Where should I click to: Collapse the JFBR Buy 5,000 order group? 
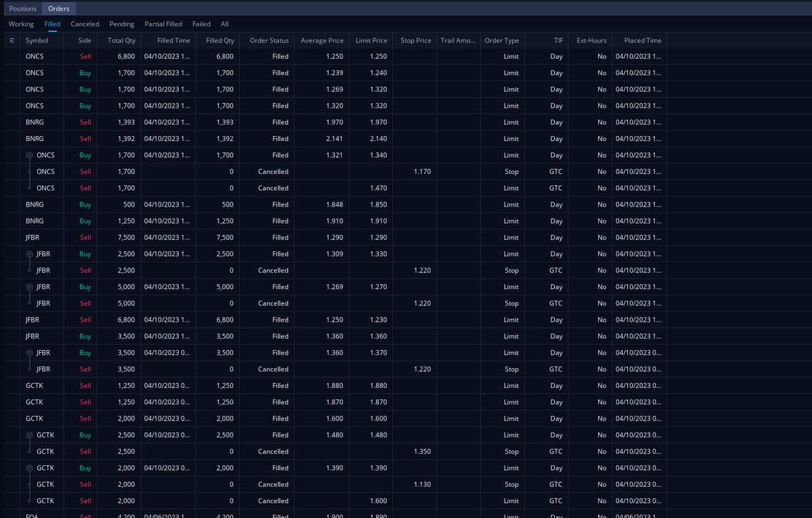(29, 286)
